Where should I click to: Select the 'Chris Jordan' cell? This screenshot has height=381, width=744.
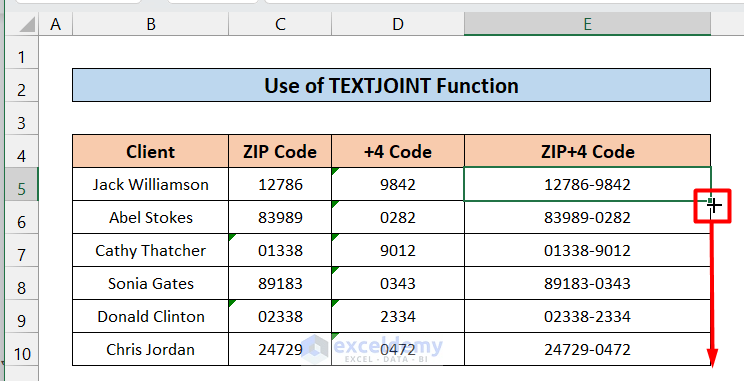pyautogui.click(x=150, y=349)
